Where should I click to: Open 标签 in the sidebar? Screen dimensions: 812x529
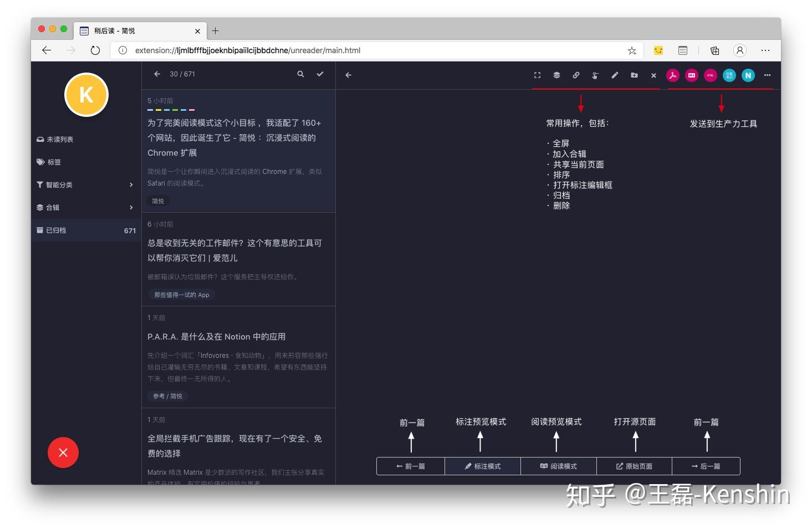point(86,162)
